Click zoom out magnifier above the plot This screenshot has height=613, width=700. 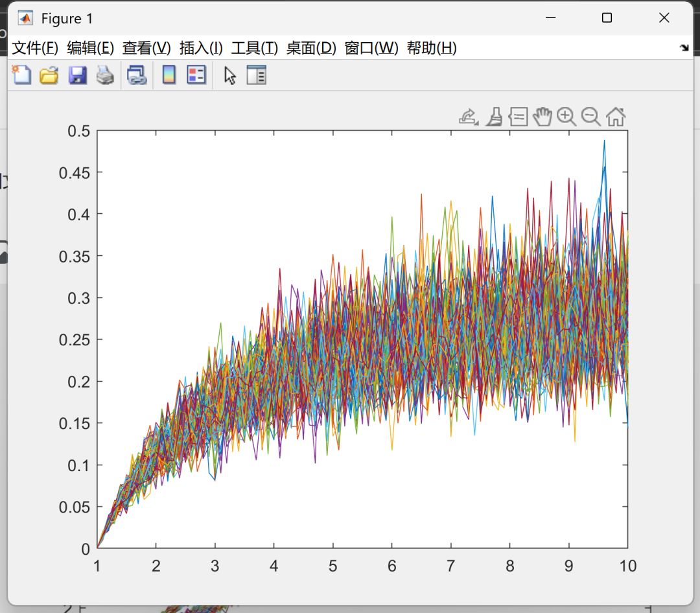click(x=590, y=117)
